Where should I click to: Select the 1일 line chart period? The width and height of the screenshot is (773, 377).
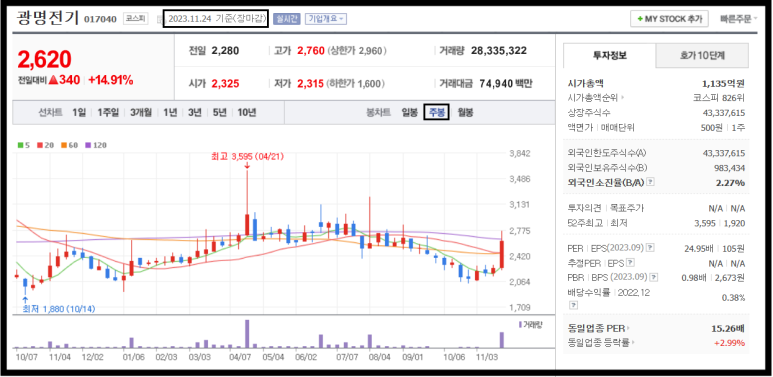(79, 112)
